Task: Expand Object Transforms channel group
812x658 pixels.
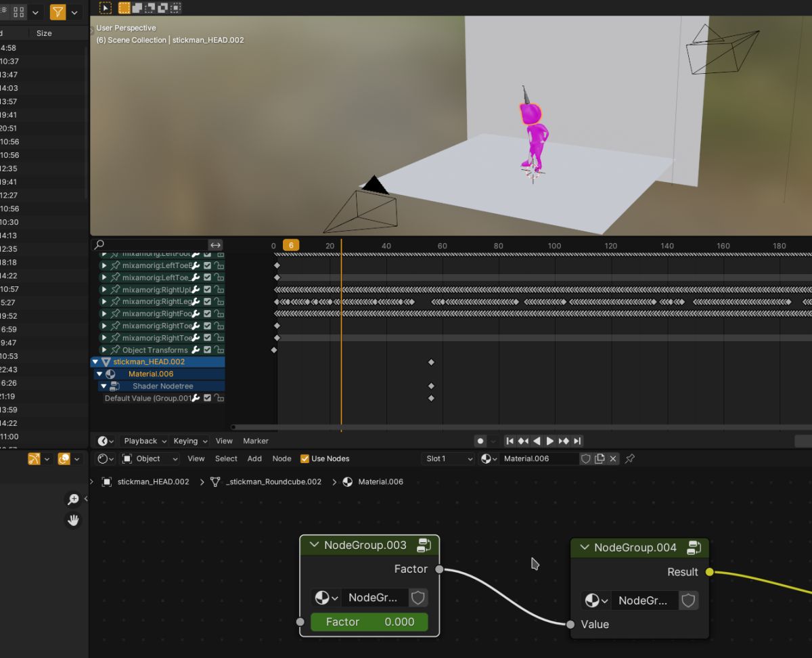Action: click(x=104, y=350)
